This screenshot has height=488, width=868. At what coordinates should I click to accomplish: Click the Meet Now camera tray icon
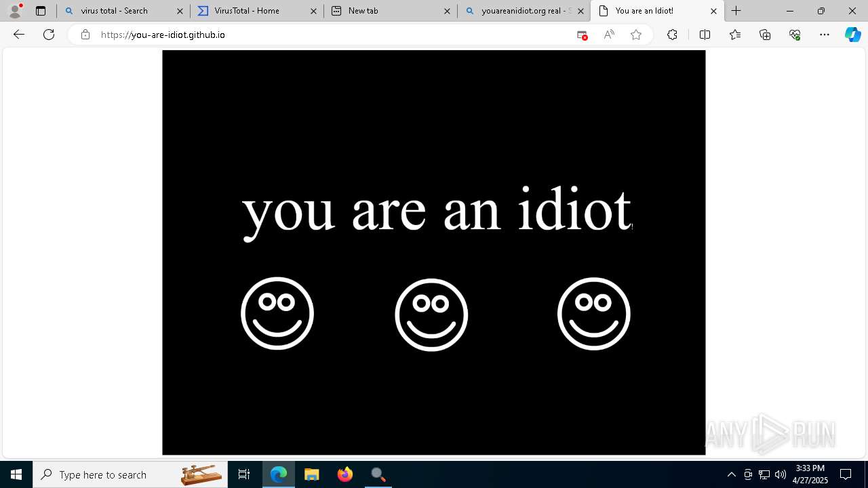click(748, 474)
